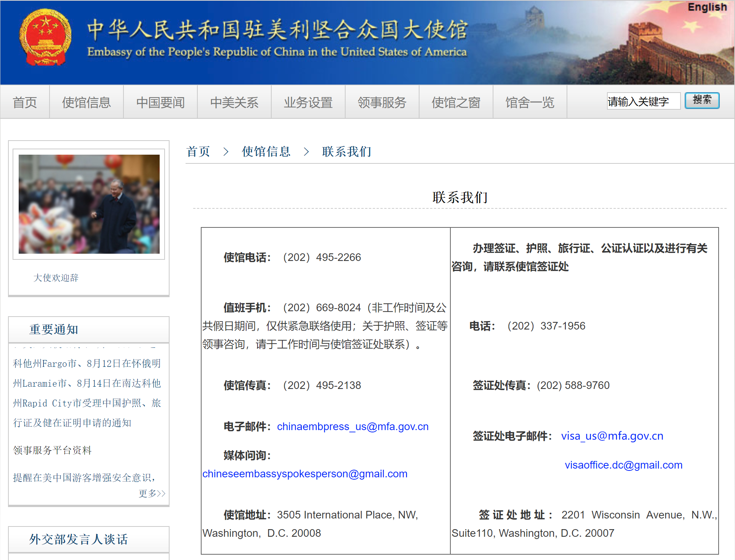Expand 更多>> in important notices
Viewport: 735px width, 560px height.
click(152, 493)
